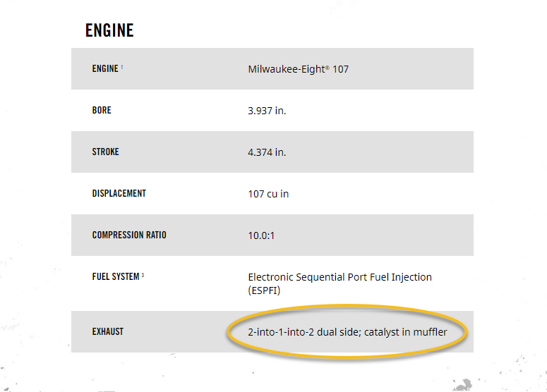Click the registered trademark symbol after Milwaukee-Eight

tap(327, 68)
